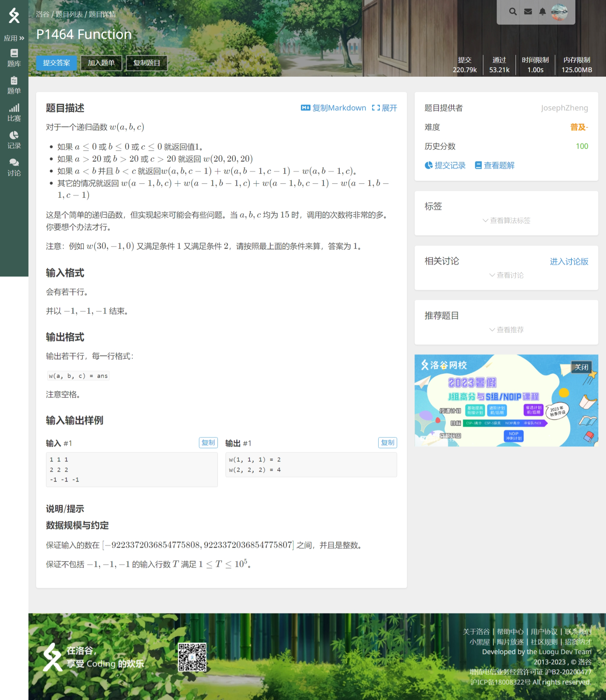Expand 查看讨论 discussions
Viewport: 606px width, 700px height.
pos(506,275)
